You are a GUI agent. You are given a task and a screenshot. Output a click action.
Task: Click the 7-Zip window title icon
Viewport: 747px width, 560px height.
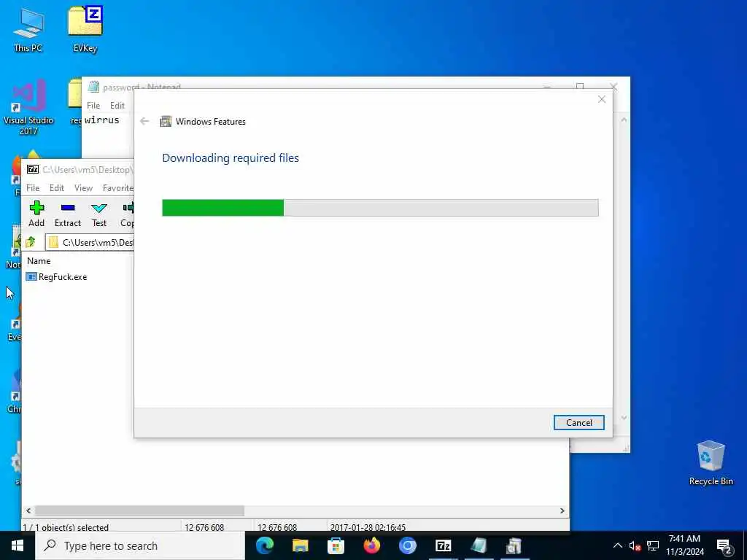point(32,169)
